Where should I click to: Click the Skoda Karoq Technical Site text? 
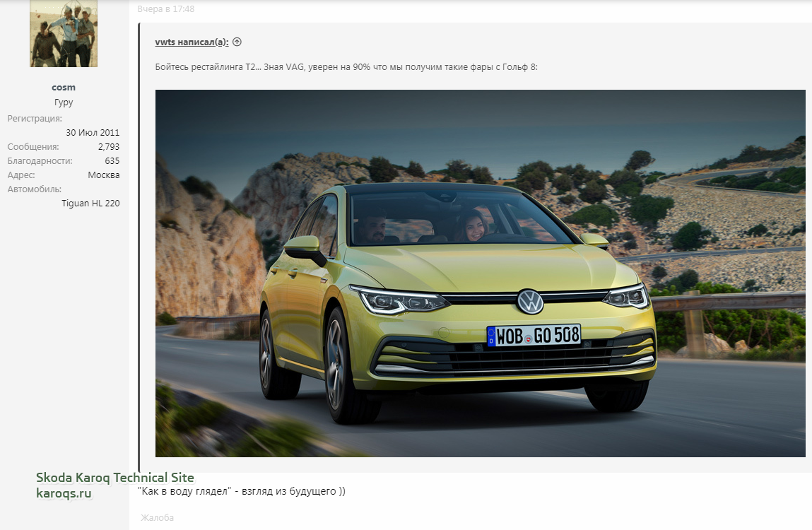tap(114, 478)
